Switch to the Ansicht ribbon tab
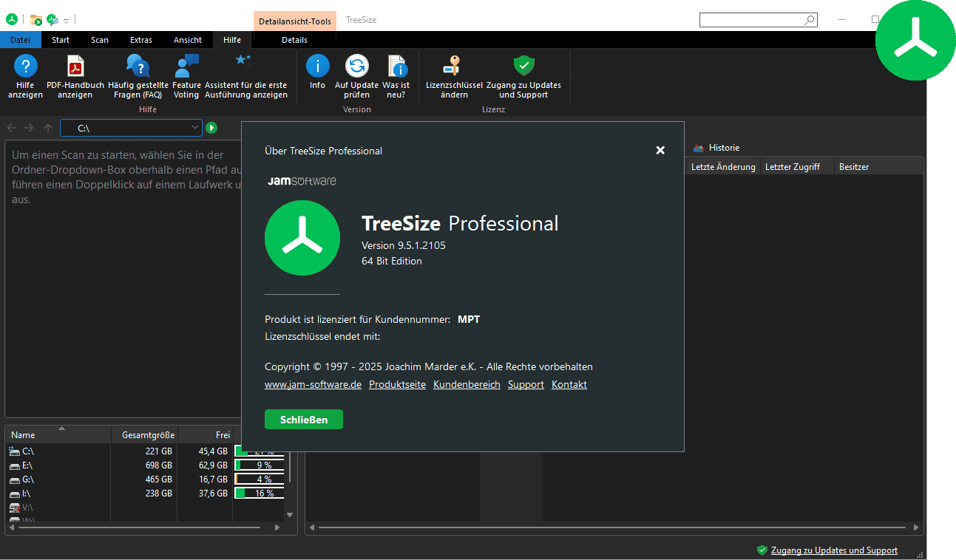The image size is (956, 560). click(188, 40)
